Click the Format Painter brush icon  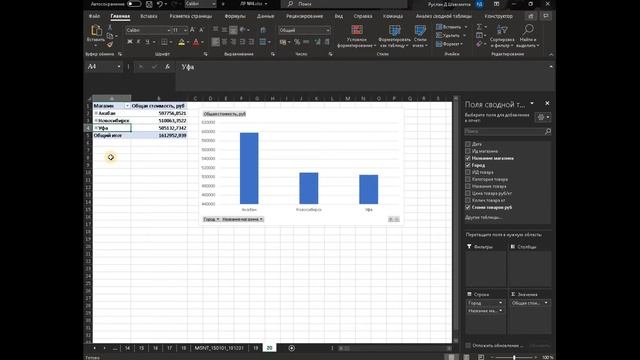109,44
